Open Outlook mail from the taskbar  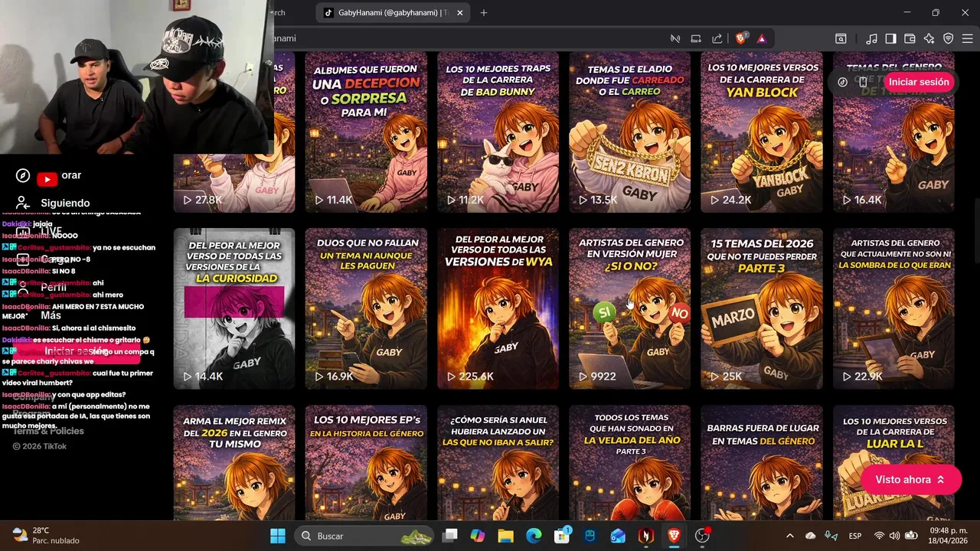click(618, 536)
